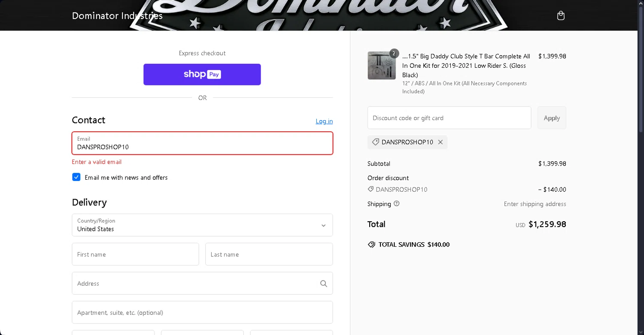Open the shopping bag cart icon
The image size is (644, 335).
pos(561,16)
